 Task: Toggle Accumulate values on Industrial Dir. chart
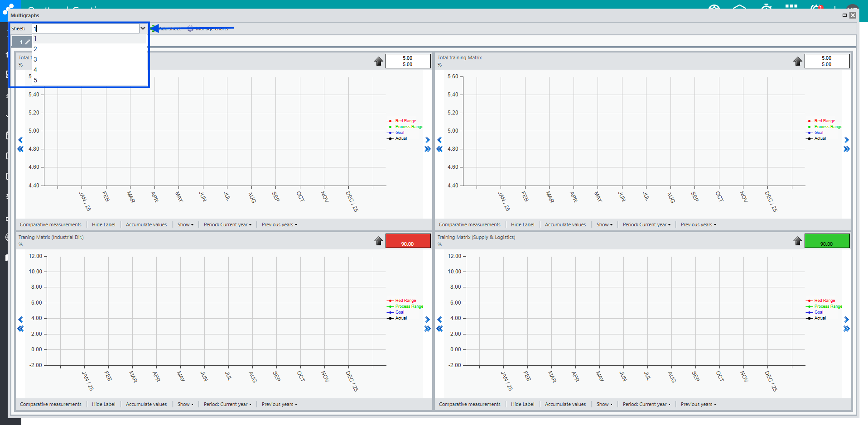(x=146, y=404)
